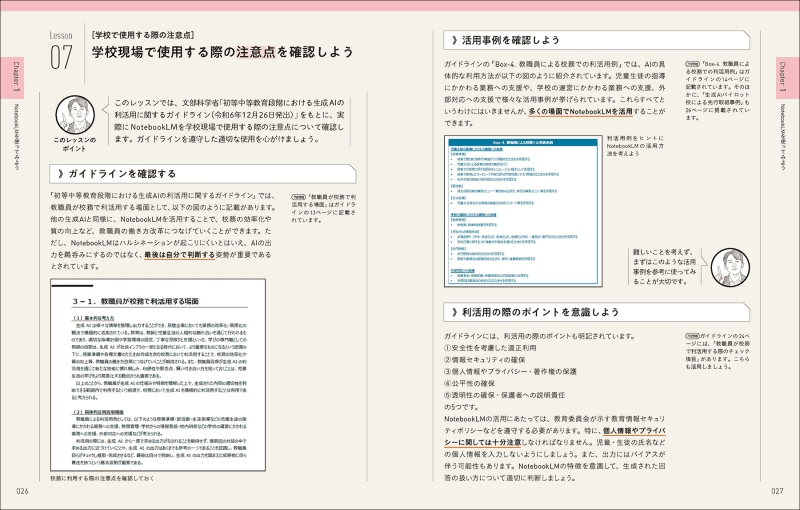Viewport: 800px width, 510px height.
Task: Click the document heading 3-1. 教職員が校務で利活用する場面
Action: coord(135,301)
